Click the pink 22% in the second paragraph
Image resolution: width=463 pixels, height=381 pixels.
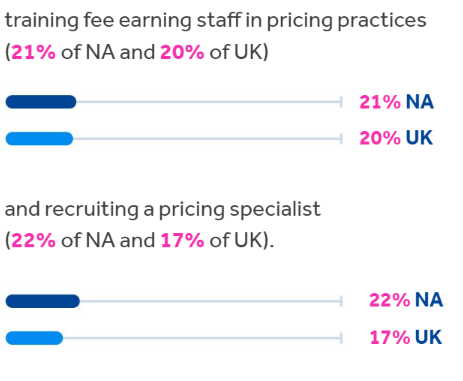tap(33, 240)
